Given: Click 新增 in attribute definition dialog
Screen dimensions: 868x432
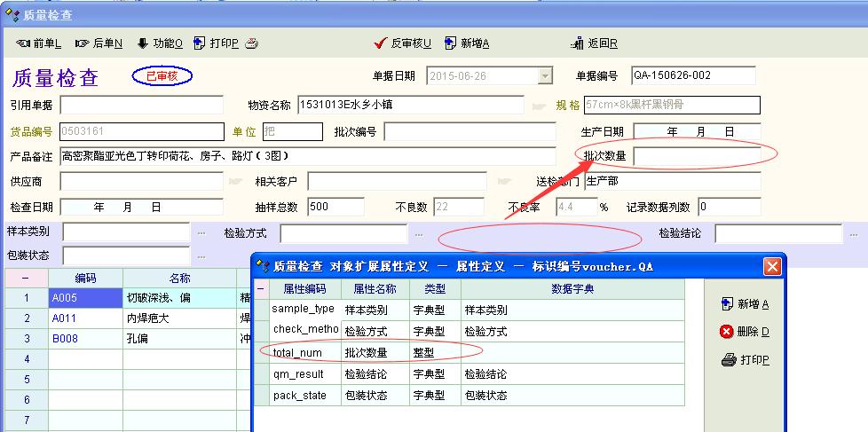Looking at the screenshot, I should click(x=746, y=304).
